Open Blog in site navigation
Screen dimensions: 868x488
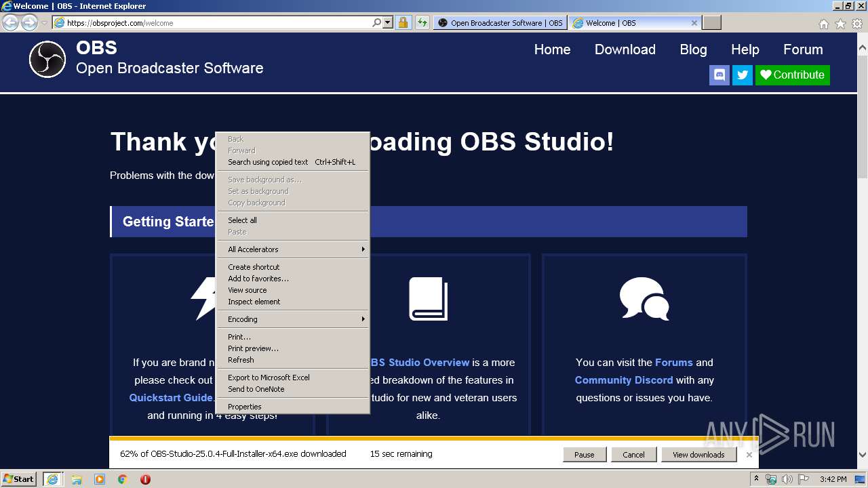tap(693, 49)
